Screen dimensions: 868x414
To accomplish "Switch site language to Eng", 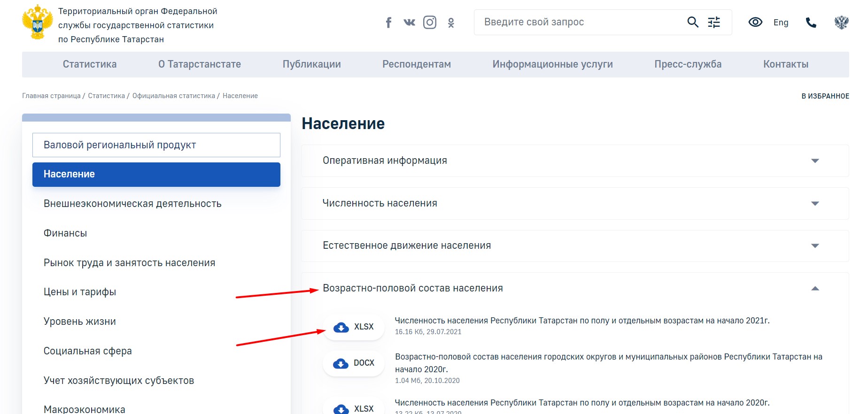I will point(781,23).
